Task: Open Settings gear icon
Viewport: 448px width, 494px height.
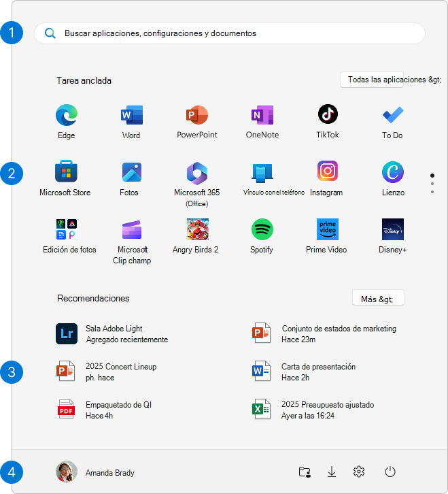Action: coord(358,472)
